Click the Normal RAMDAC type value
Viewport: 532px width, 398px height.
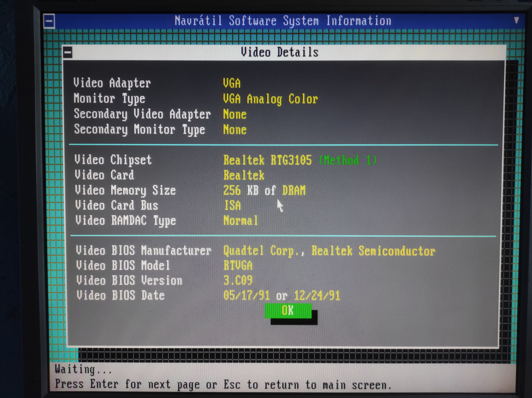tap(240, 221)
